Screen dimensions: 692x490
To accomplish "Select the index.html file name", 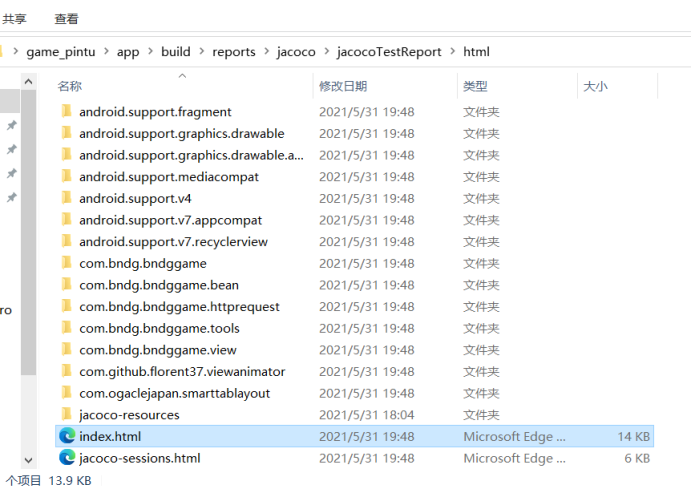I will point(110,437).
